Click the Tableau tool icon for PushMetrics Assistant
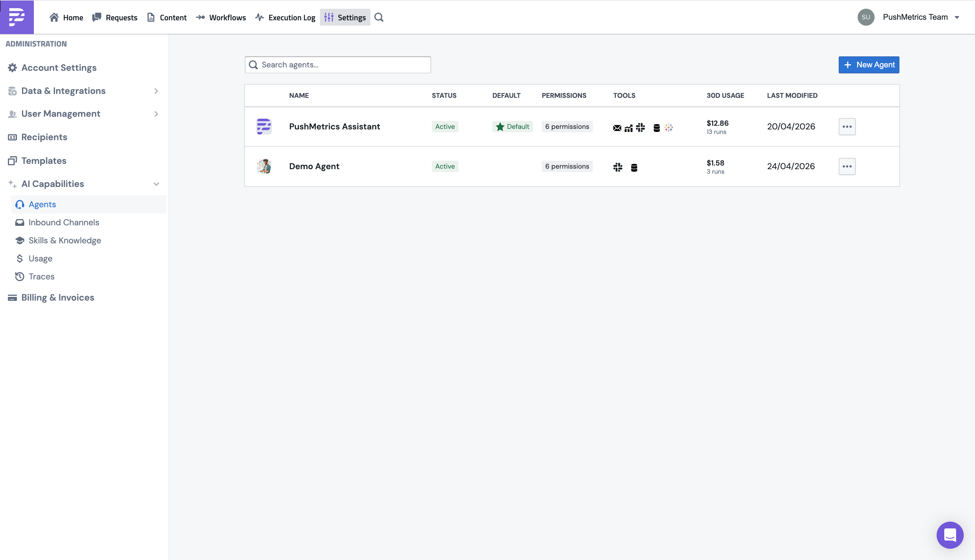975x560 pixels. (x=669, y=127)
